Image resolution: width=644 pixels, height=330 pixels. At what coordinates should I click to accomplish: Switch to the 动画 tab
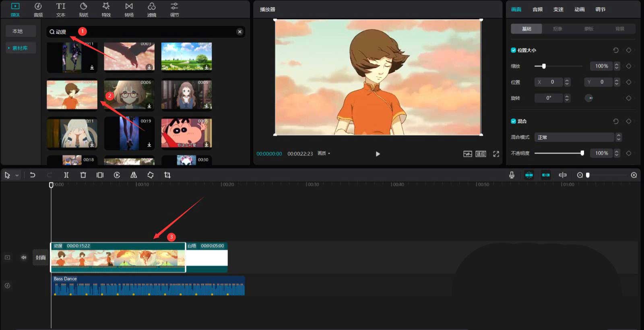(x=579, y=9)
